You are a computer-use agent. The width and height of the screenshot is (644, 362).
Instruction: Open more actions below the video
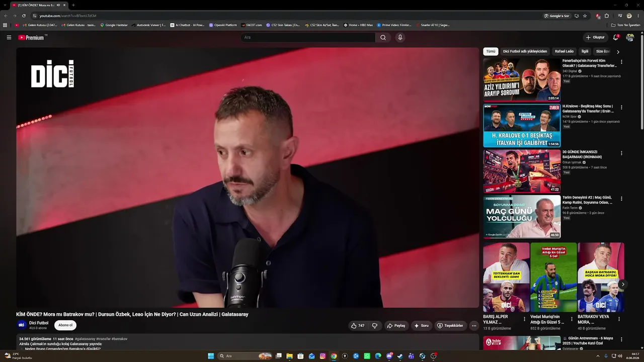(473, 325)
